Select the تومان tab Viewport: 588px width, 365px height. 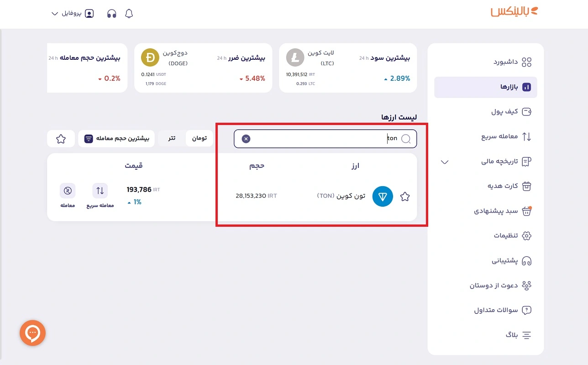pyautogui.click(x=199, y=138)
